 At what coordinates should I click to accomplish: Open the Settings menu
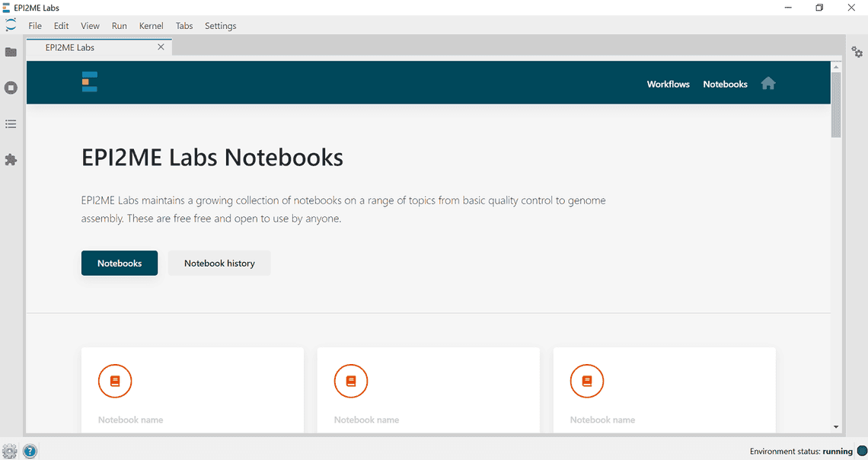point(220,26)
